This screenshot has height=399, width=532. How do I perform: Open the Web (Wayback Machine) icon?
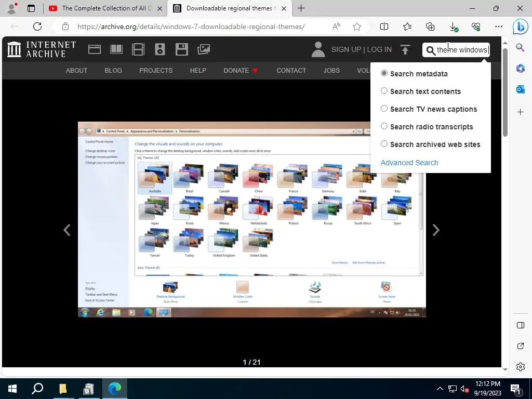coord(95,49)
